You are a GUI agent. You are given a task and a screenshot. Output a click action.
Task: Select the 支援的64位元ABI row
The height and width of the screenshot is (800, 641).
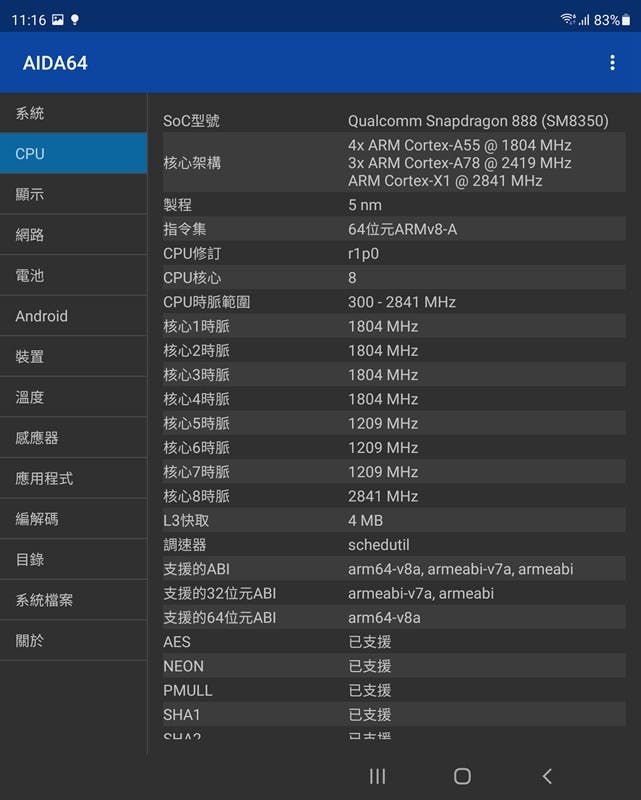tap(394, 617)
